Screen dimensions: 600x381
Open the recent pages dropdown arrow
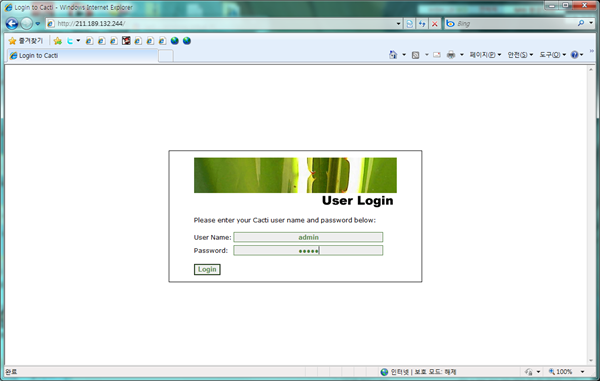pyautogui.click(x=38, y=24)
